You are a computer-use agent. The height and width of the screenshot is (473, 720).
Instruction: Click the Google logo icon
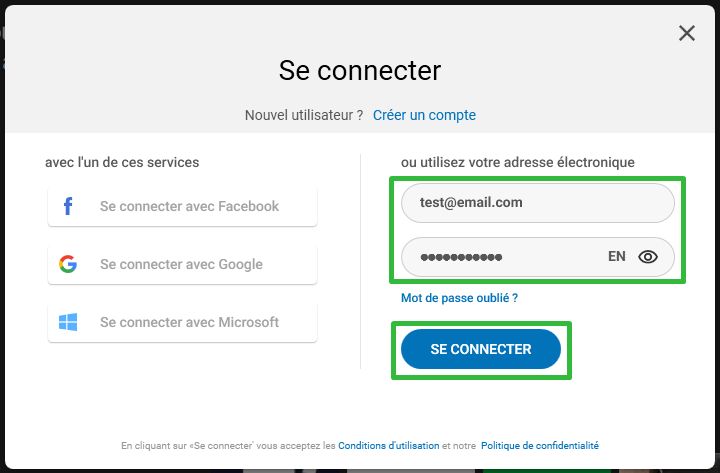coord(68,264)
